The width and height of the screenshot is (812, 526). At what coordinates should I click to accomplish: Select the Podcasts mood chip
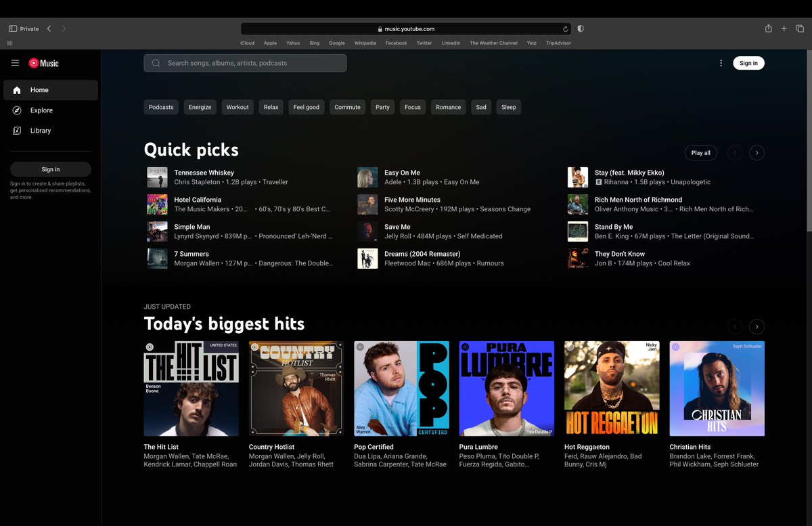pos(161,107)
